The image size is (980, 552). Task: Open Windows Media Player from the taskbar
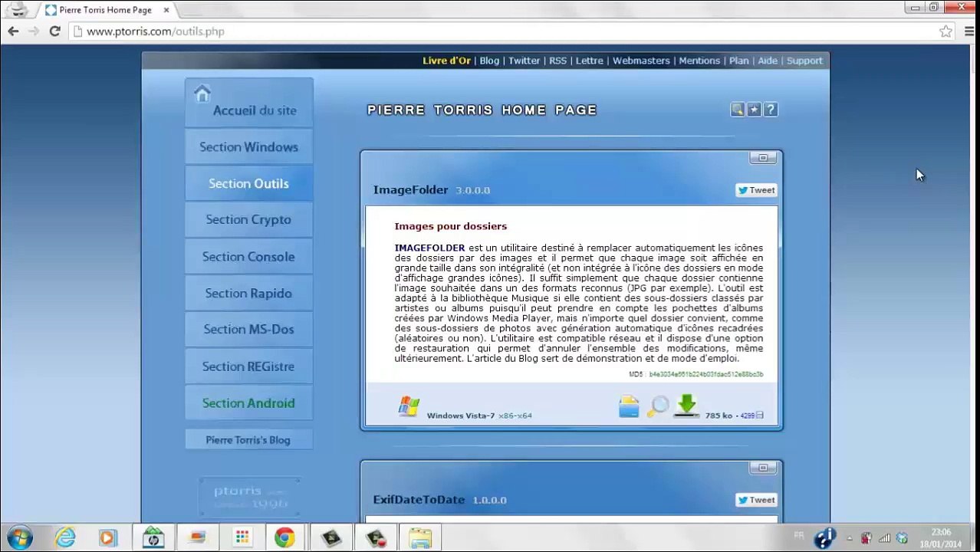click(x=107, y=537)
